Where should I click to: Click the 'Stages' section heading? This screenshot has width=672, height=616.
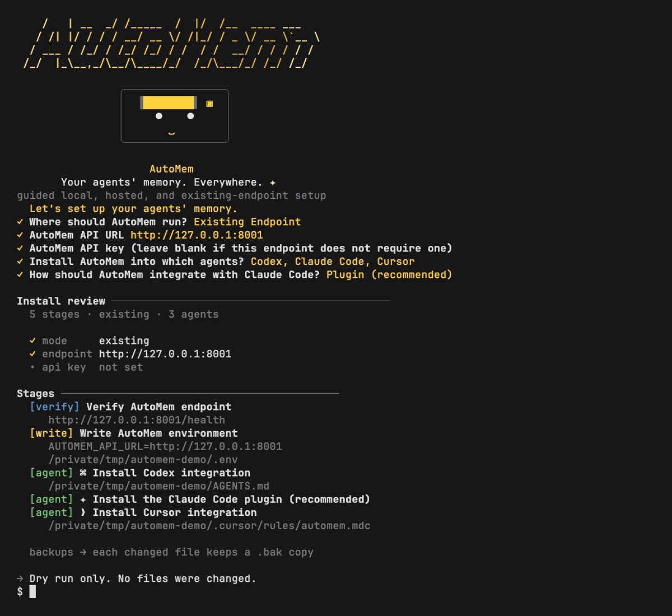[36, 394]
